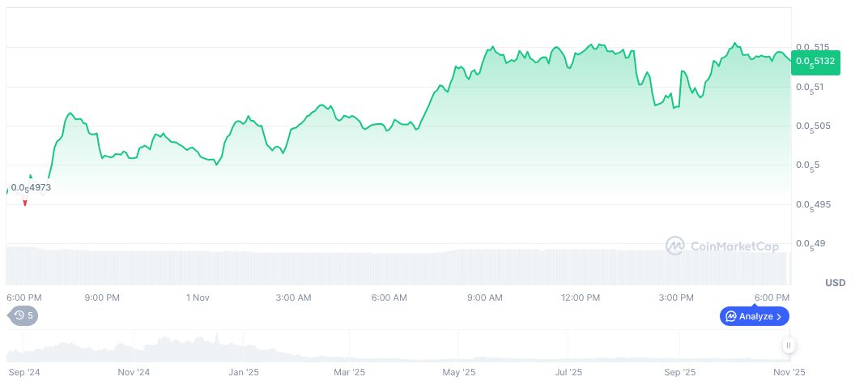Click the chart icon inside the Analyze button
Image resolution: width=868 pixels, height=381 pixels.
click(x=730, y=316)
